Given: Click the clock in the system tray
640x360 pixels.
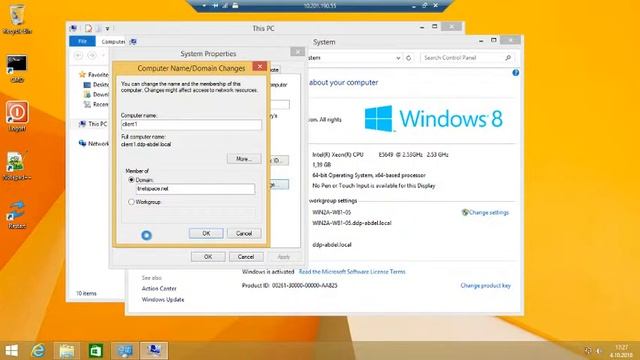Looking at the screenshot, I should [x=621, y=351].
